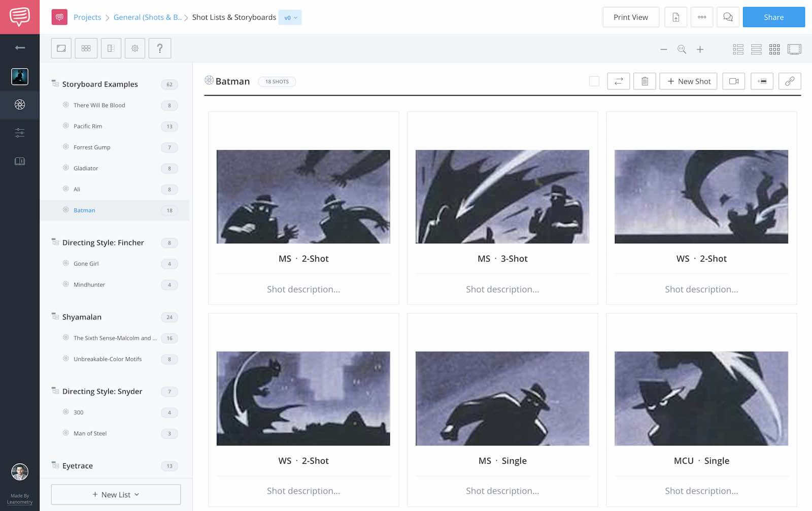Open the shot lists aperture sidebar icon
Screen dimensions: 812x511
(20, 105)
